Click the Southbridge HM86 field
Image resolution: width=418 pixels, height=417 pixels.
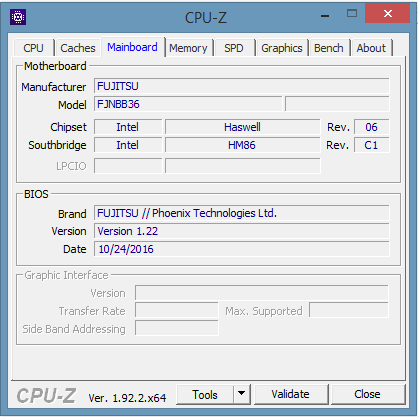point(243,145)
